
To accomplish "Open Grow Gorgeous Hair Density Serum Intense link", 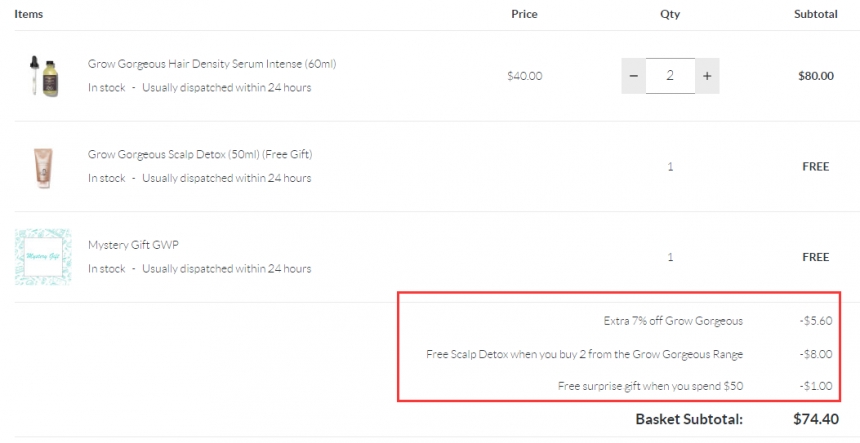I will [x=212, y=64].
